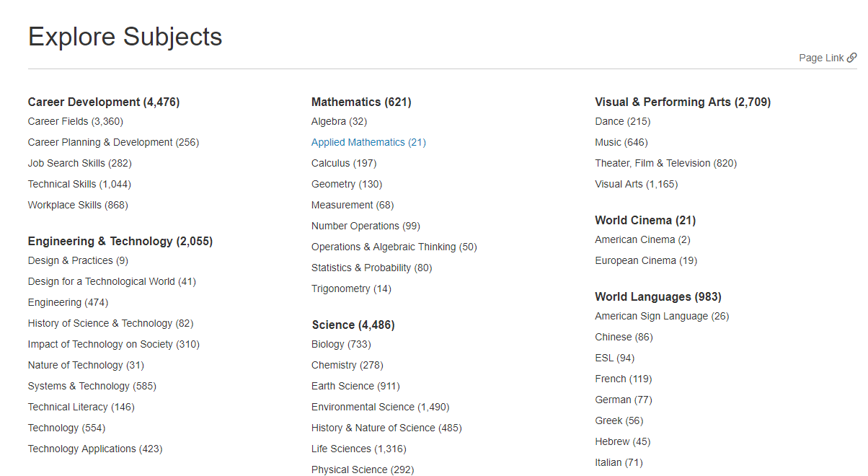Open European Cinema (19)
This screenshot has width=868, height=476.
646,260
